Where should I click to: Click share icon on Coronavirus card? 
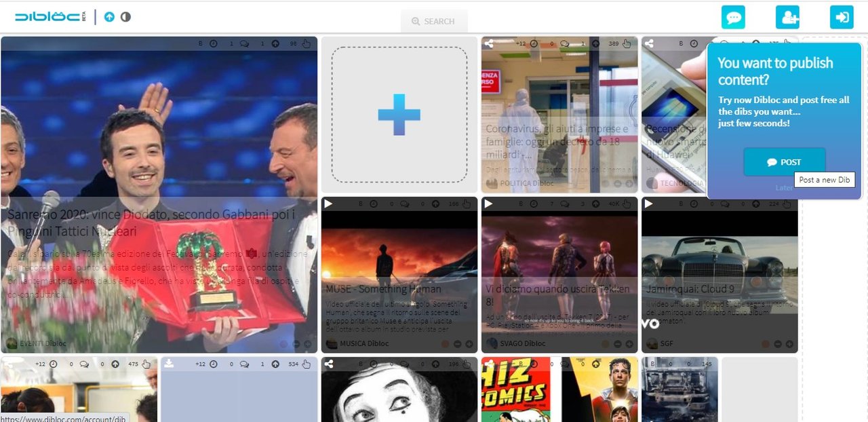(489, 43)
